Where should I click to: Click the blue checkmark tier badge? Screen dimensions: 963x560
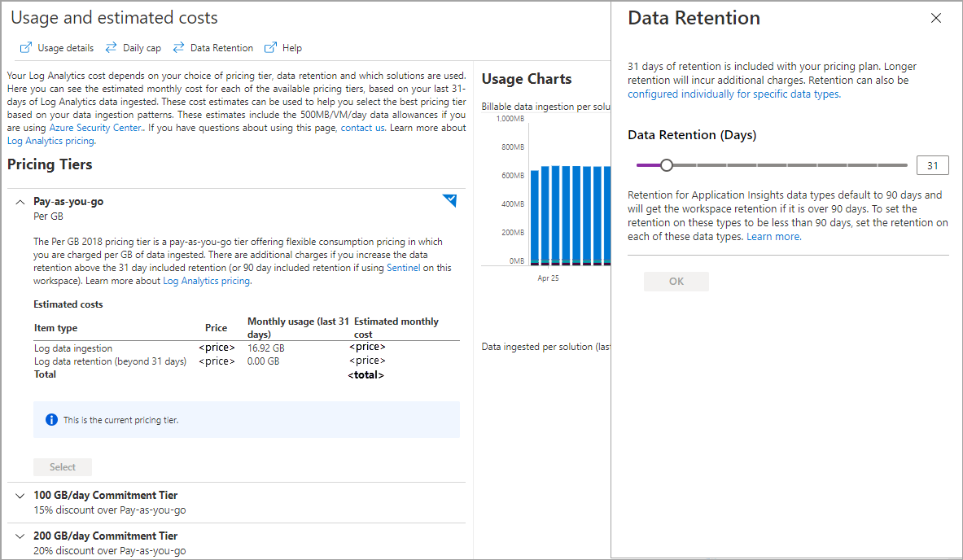[449, 200]
